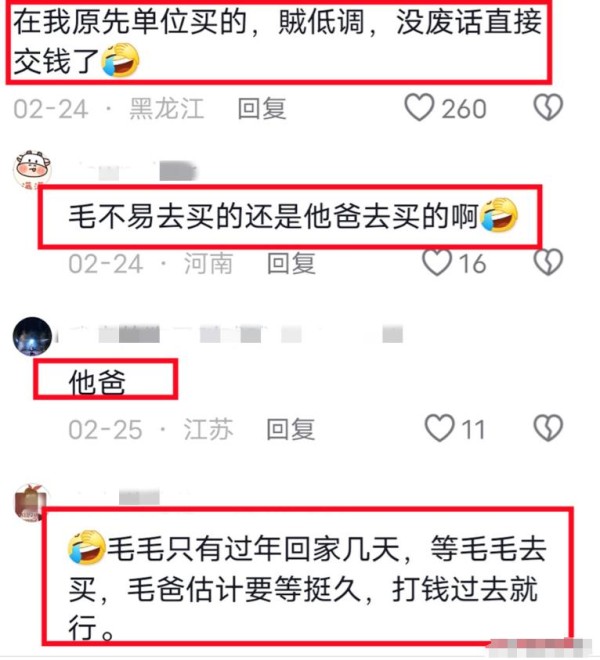Reply to the Heilongjiang comment
600x660 pixels.
click(262, 109)
